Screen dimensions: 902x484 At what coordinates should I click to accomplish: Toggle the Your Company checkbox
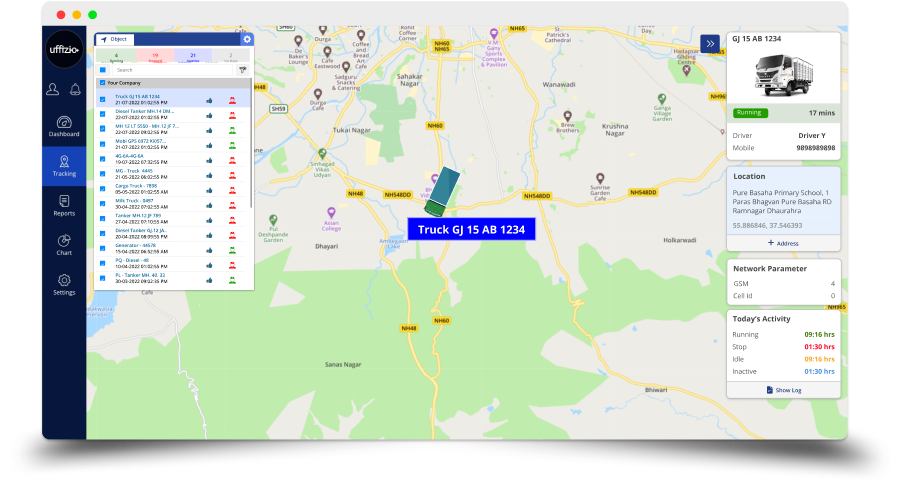pos(102,83)
